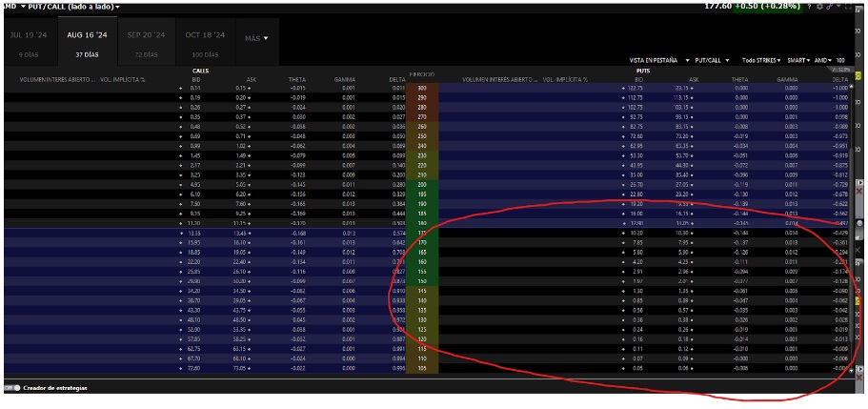Click the calls THETA column header
Image resolution: width=868 pixels, height=409 pixels.
pos(297,79)
